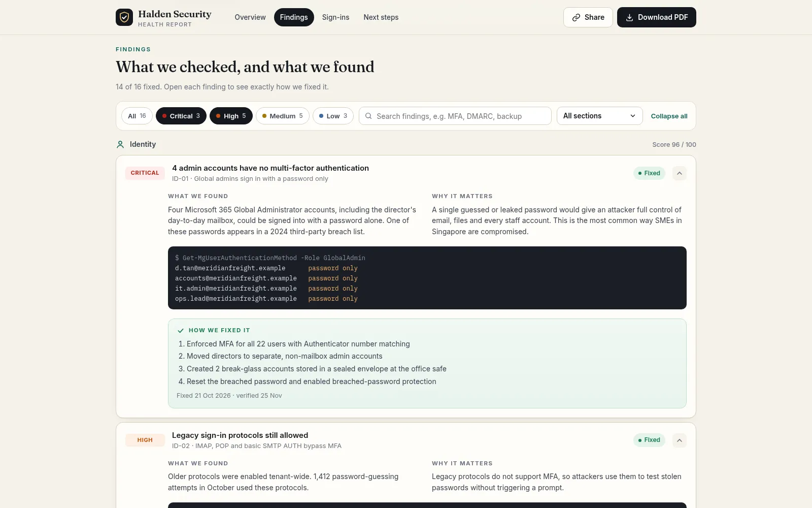812x508 pixels.
Task: Click the title "4 admin accounts have no multi-factor authentication"
Action: tap(270, 168)
